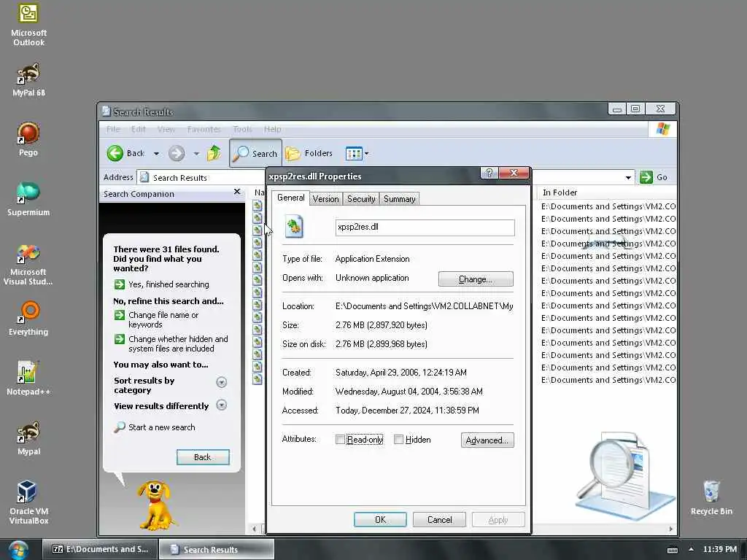This screenshot has height=560, width=747.
Task: Switch to the Version tab
Action: (x=326, y=199)
